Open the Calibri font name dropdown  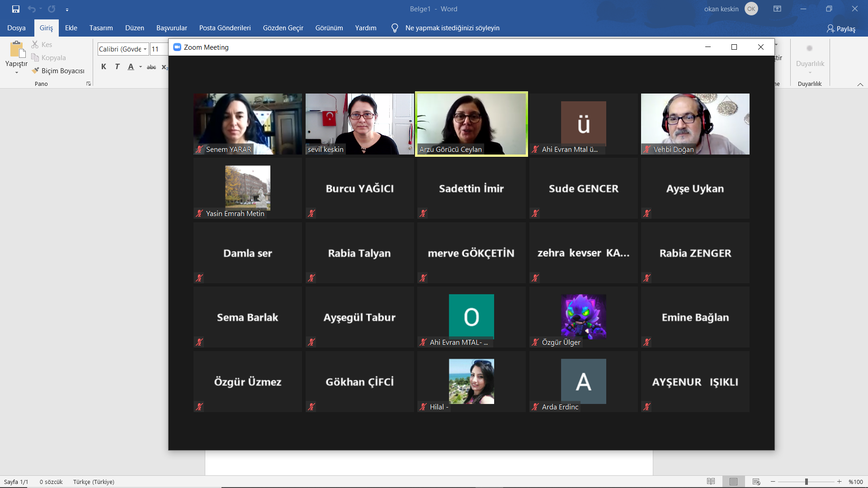click(x=145, y=49)
